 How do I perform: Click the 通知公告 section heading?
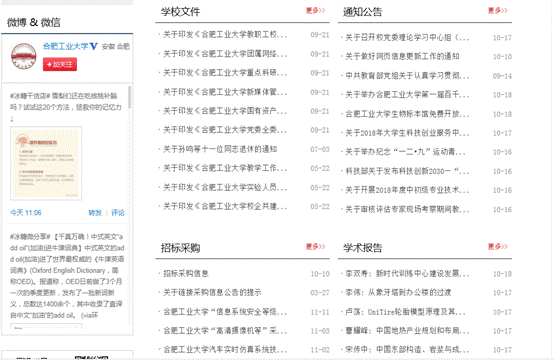tap(363, 12)
